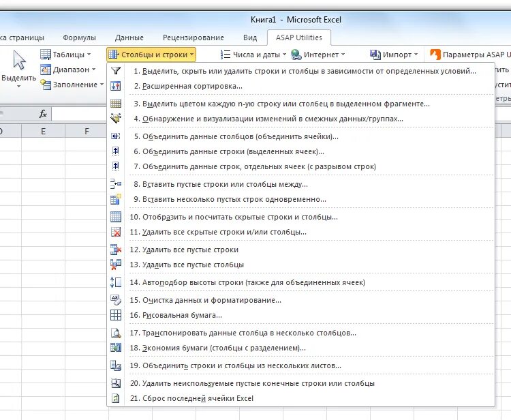Choose menu entry Расширенная сортировка
511x420 pixels.
point(301,86)
